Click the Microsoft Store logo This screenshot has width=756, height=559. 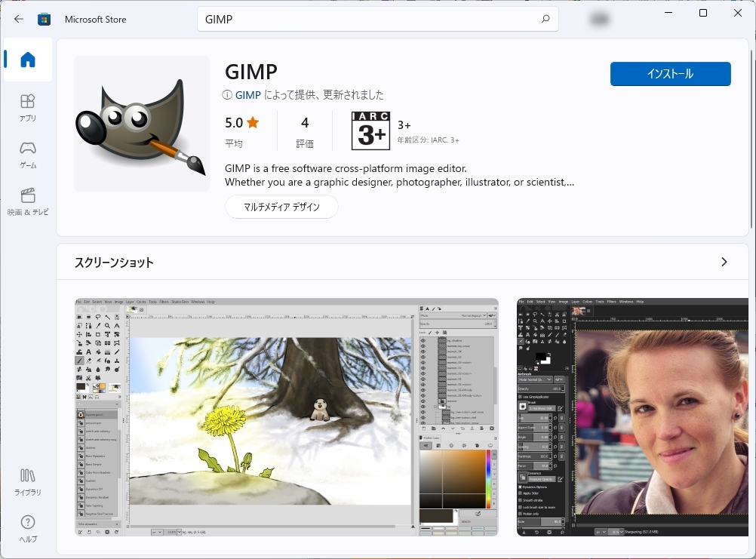pos(45,19)
